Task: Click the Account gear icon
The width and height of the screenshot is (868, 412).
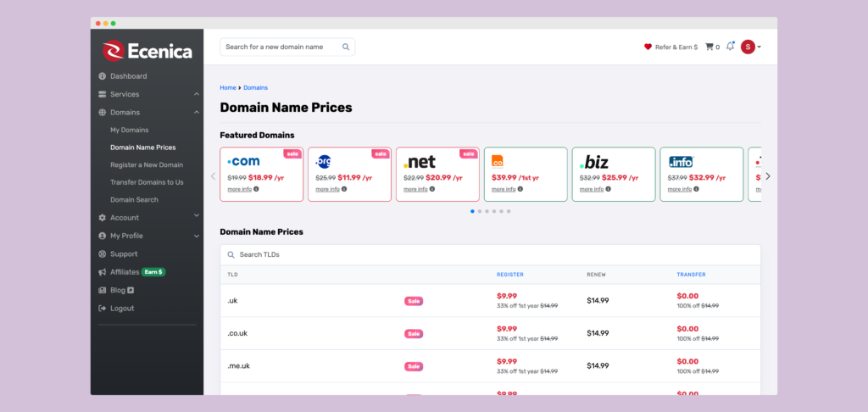Action: pyautogui.click(x=102, y=218)
